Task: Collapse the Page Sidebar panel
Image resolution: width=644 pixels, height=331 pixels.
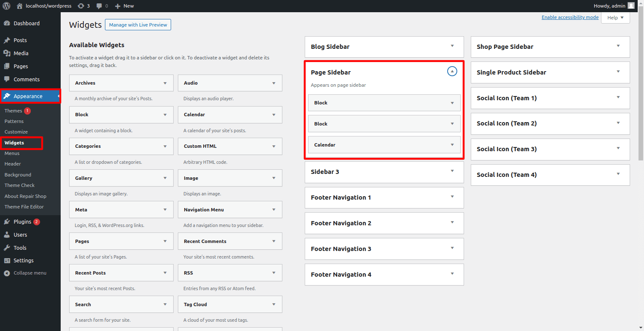Action: click(x=452, y=72)
